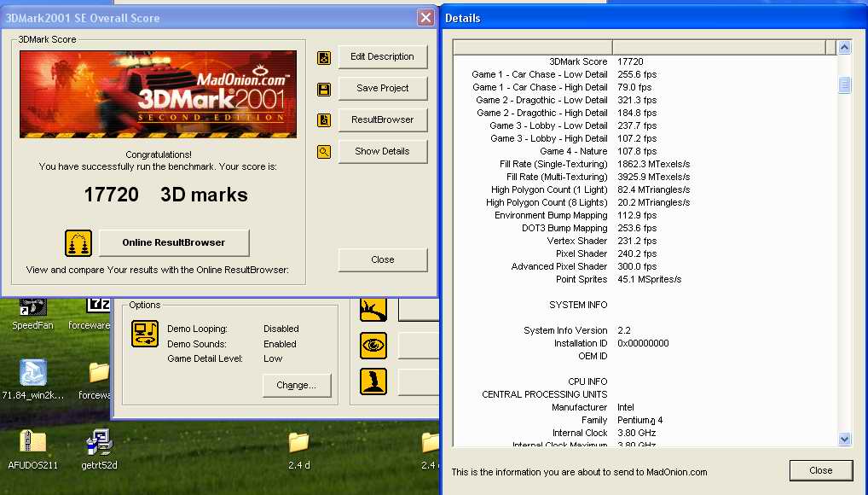Select 'Game 1 - Car Chase - Low Detail' row

tap(645, 74)
